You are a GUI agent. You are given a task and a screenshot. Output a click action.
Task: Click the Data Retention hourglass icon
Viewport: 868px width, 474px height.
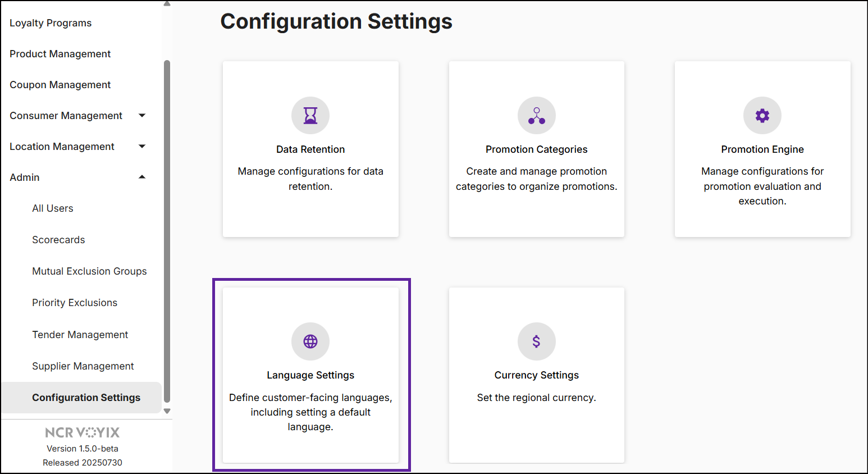pyautogui.click(x=310, y=116)
